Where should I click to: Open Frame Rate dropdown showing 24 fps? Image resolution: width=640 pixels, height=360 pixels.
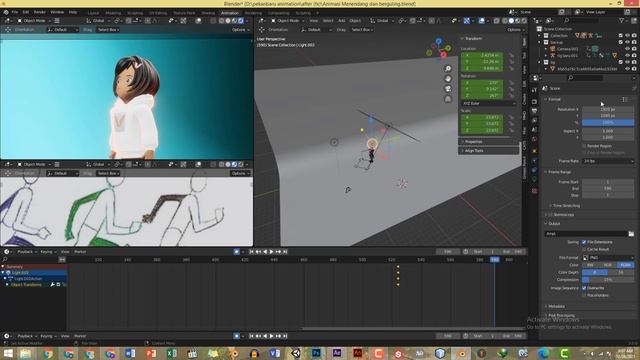[608, 161]
